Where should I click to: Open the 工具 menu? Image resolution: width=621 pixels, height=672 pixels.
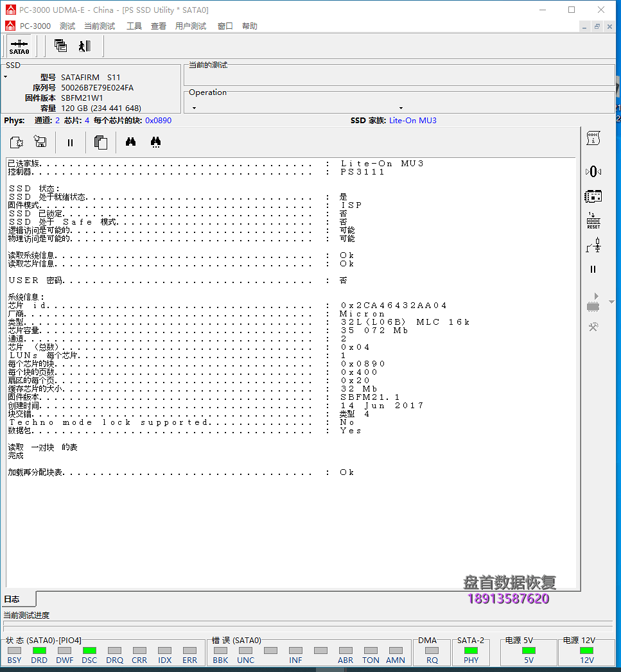pos(134,26)
